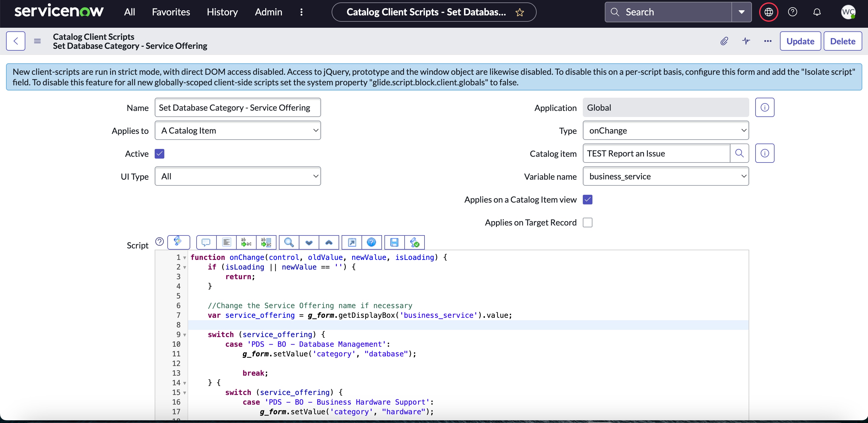Click into the Name text field
This screenshot has height=423, width=868.
238,108
